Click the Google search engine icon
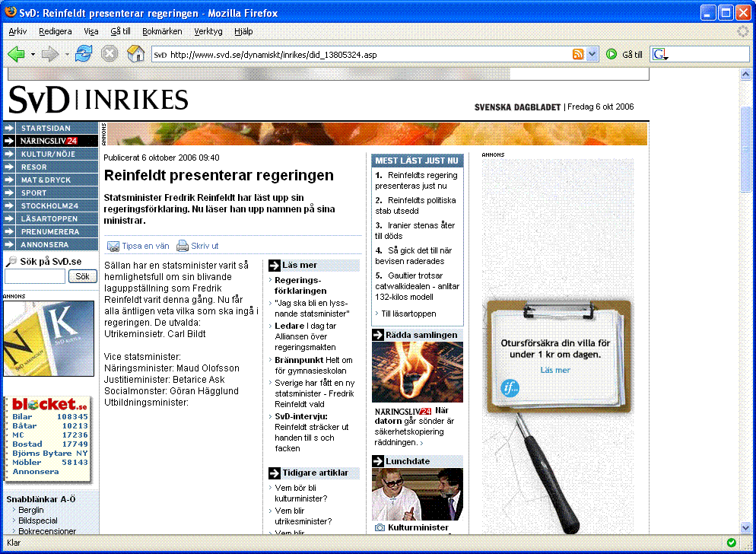The image size is (756, 554). pos(659,55)
